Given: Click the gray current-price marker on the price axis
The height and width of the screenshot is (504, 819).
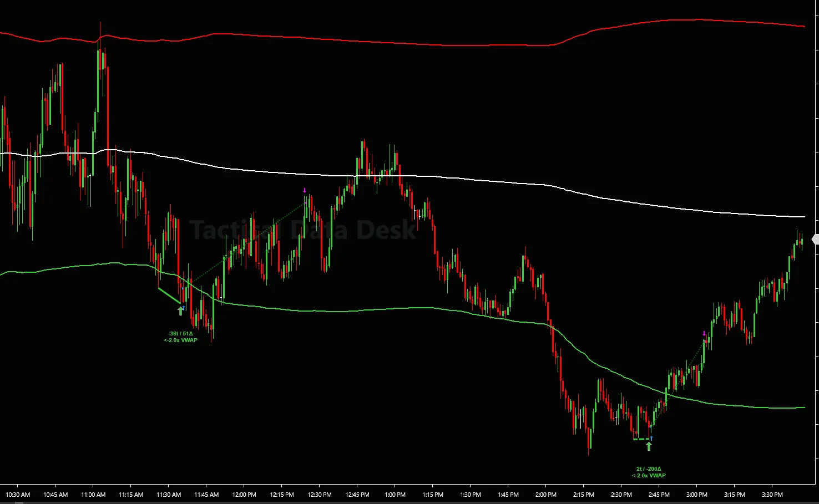Looking at the screenshot, I should tap(815, 240).
